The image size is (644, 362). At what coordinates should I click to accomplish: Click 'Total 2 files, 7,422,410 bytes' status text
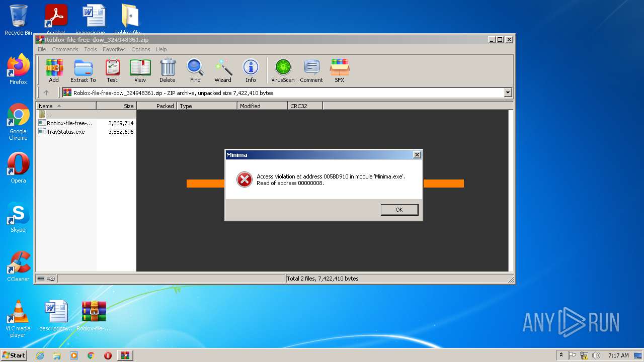[x=323, y=279]
